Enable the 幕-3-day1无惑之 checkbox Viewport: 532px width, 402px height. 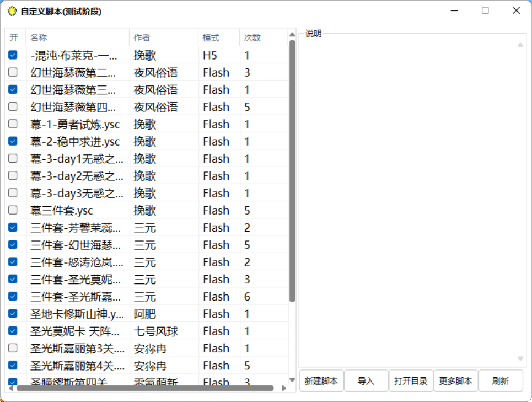point(13,158)
